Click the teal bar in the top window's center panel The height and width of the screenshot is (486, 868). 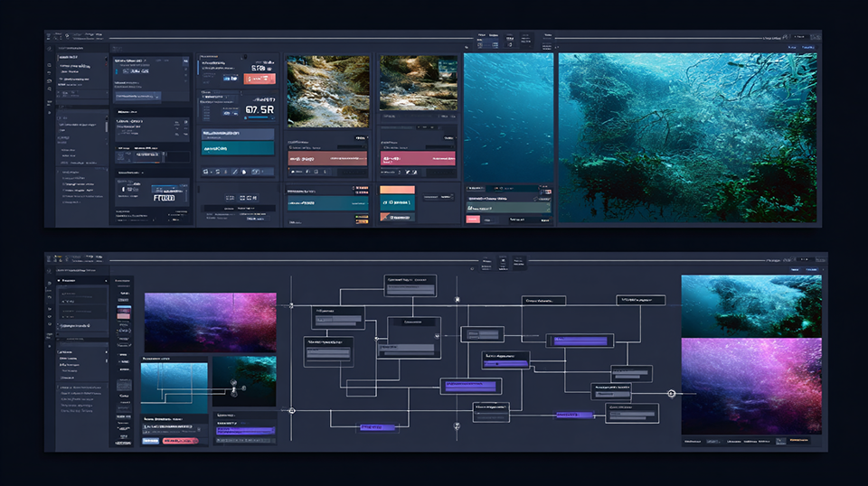[x=237, y=147]
